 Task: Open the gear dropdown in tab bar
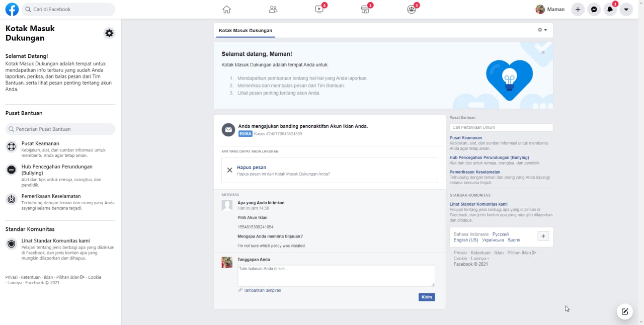point(542,30)
